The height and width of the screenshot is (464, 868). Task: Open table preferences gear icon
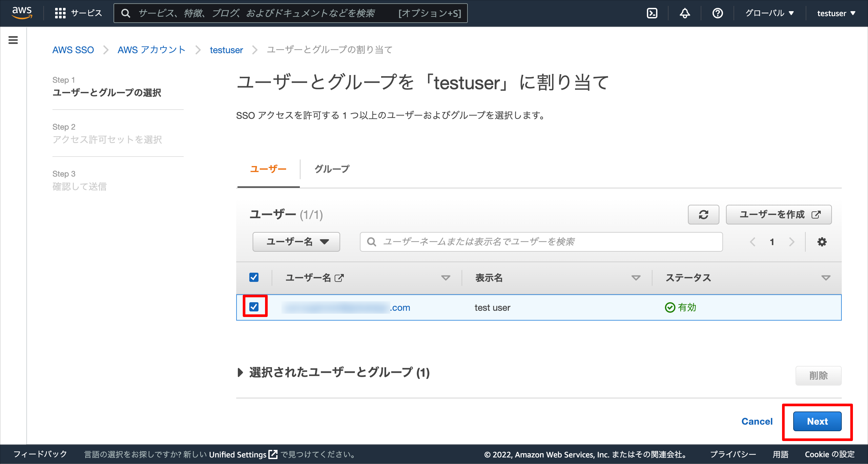tap(822, 242)
